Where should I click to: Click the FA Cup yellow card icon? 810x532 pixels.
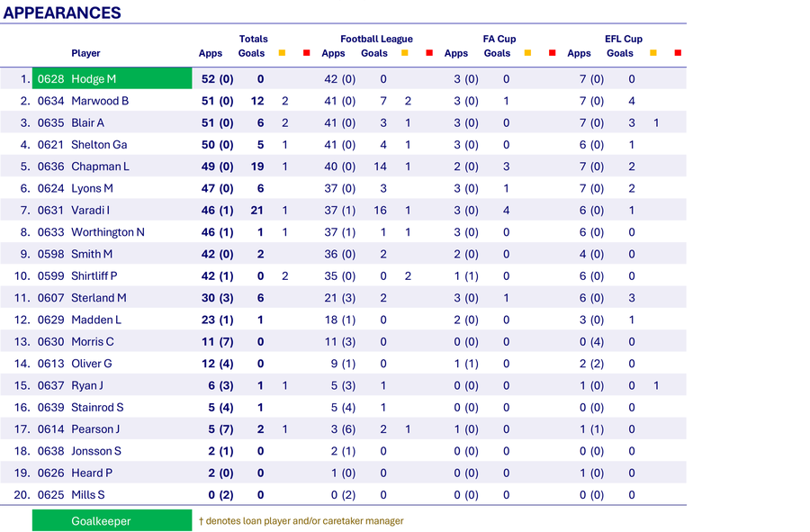coord(527,53)
